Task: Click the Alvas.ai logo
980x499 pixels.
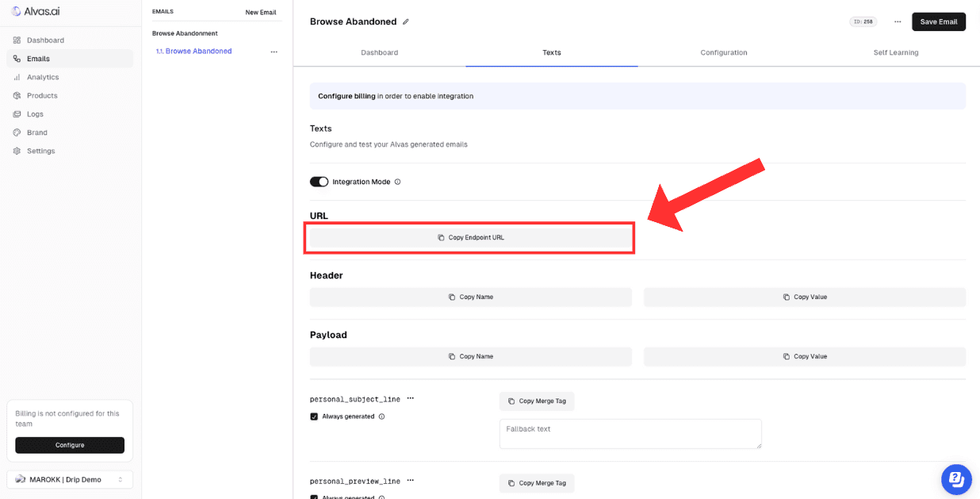Action: [36, 11]
